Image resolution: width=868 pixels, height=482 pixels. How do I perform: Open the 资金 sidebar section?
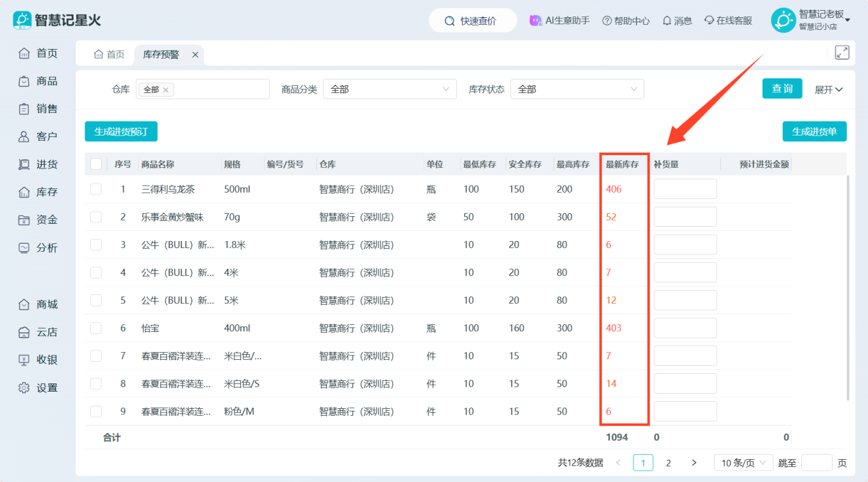click(x=38, y=220)
